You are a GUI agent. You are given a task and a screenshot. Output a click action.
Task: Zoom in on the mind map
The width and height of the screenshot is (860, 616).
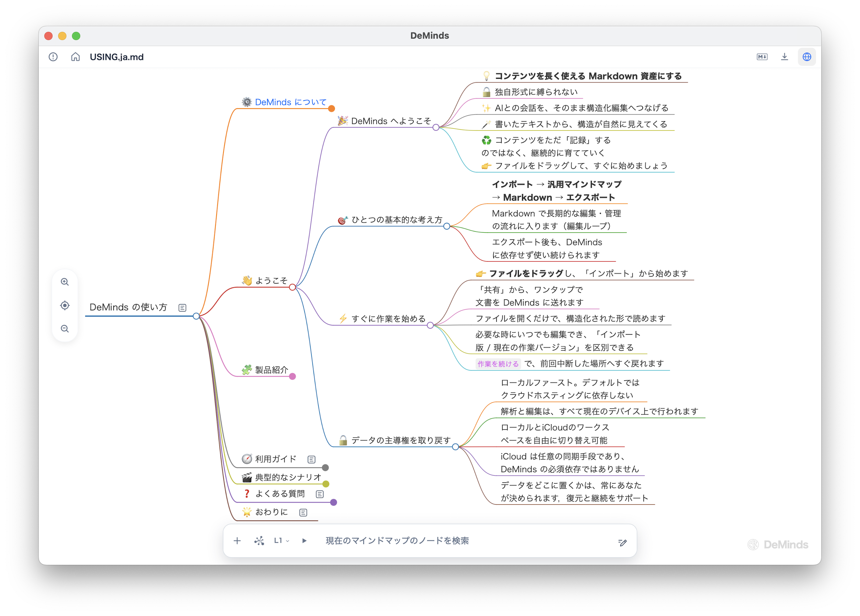coord(65,282)
